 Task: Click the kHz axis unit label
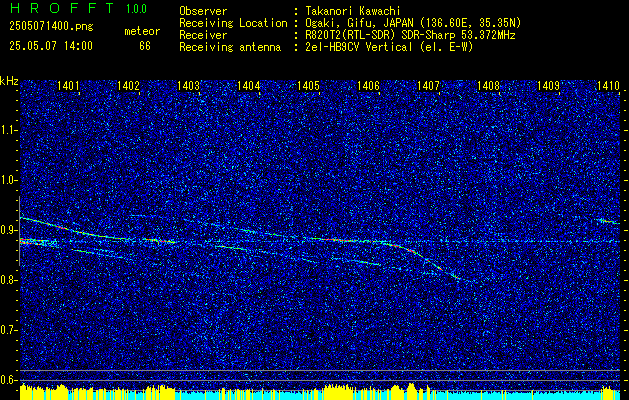[9, 82]
